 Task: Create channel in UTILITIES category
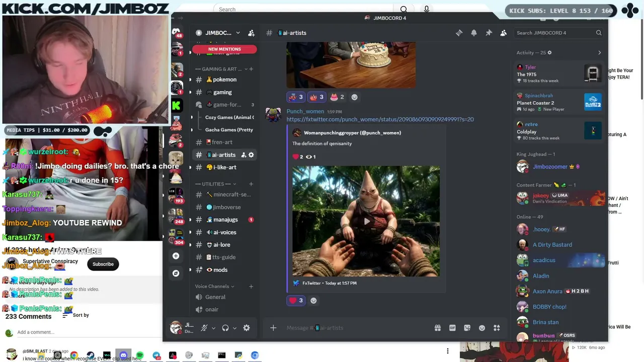tap(251, 184)
